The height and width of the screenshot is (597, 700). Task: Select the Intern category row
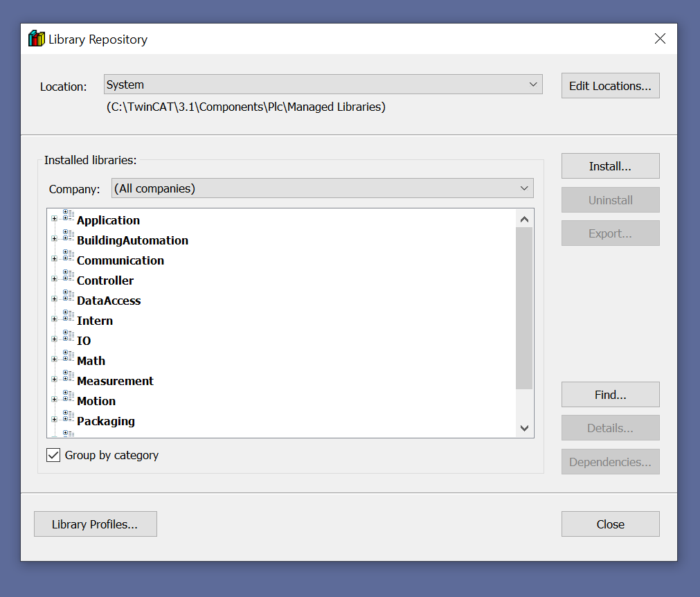click(x=95, y=321)
